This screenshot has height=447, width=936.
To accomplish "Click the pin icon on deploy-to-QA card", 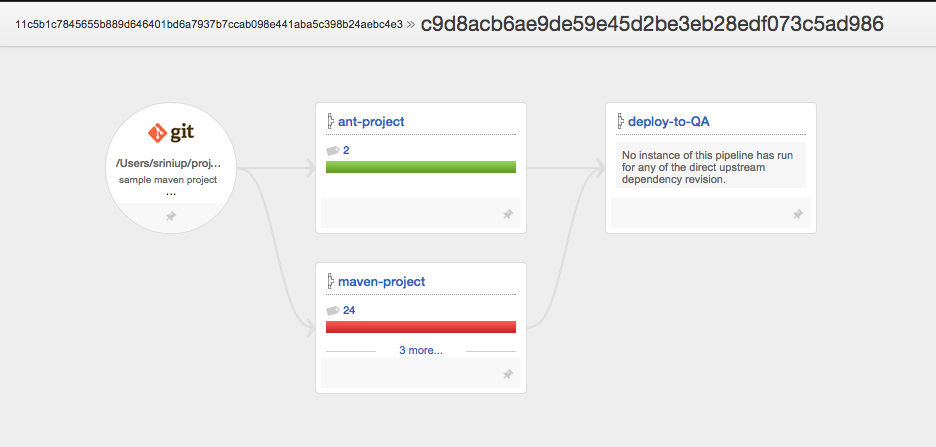I will click(x=797, y=214).
